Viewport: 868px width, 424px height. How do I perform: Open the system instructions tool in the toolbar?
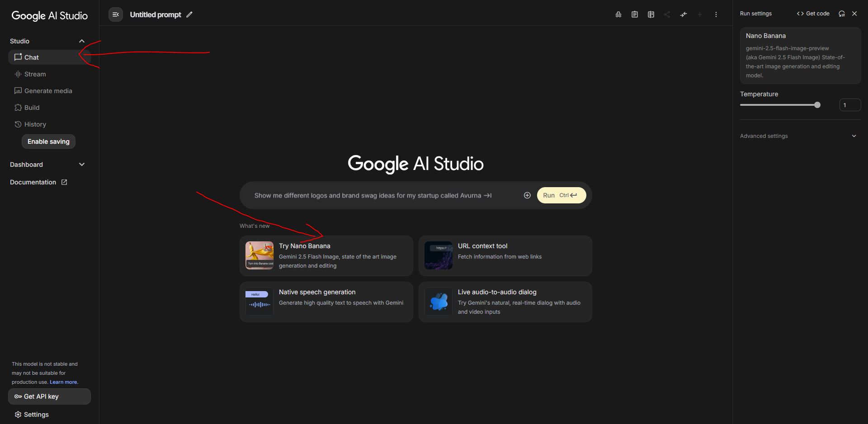coord(618,14)
